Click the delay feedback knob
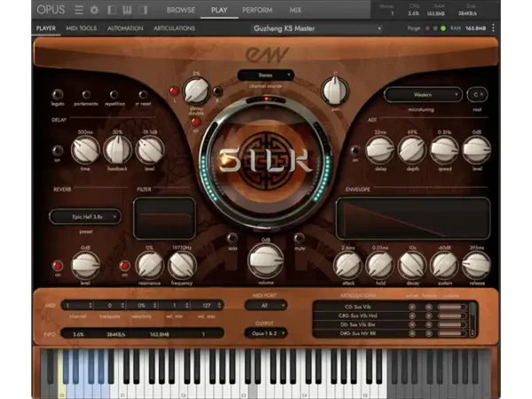The image size is (532, 399). tap(117, 150)
